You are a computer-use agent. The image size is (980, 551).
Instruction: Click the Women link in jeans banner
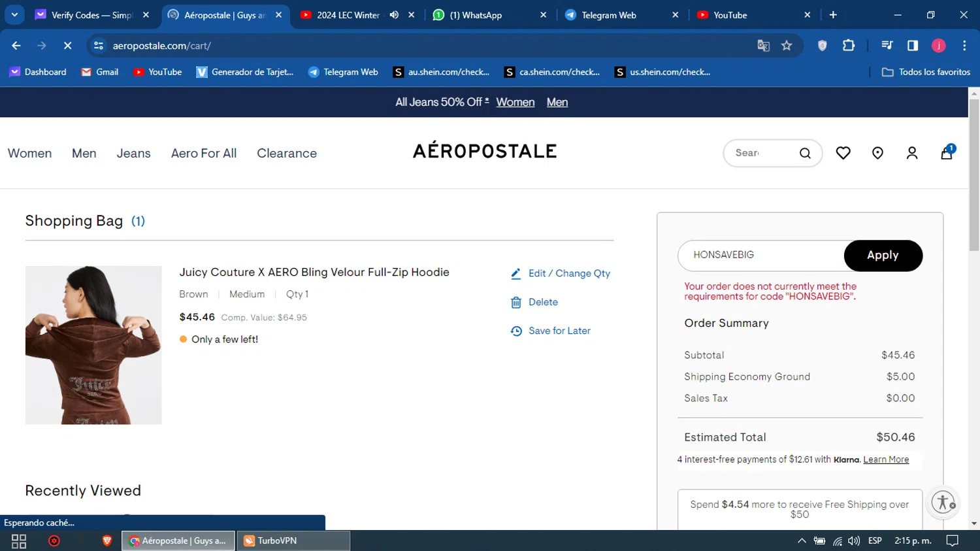515,102
